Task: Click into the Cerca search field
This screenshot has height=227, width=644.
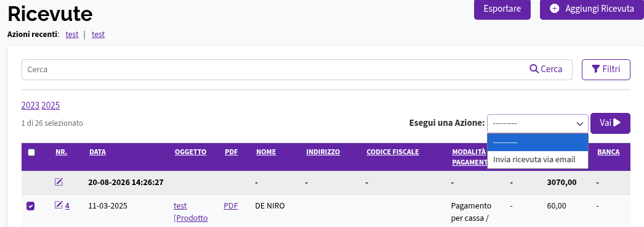Action: point(275,70)
